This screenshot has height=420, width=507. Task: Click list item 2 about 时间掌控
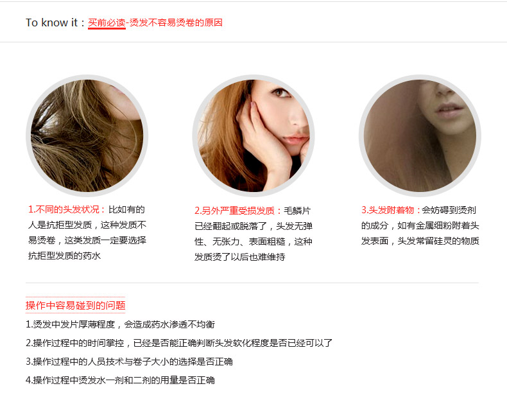click(179, 343)
